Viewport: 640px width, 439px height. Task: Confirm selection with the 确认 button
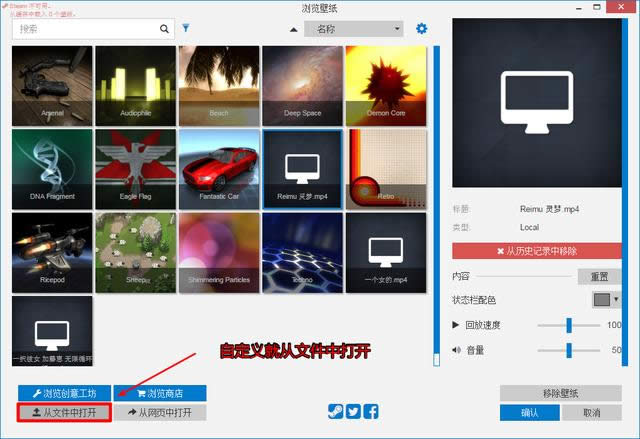click(529, 412)
